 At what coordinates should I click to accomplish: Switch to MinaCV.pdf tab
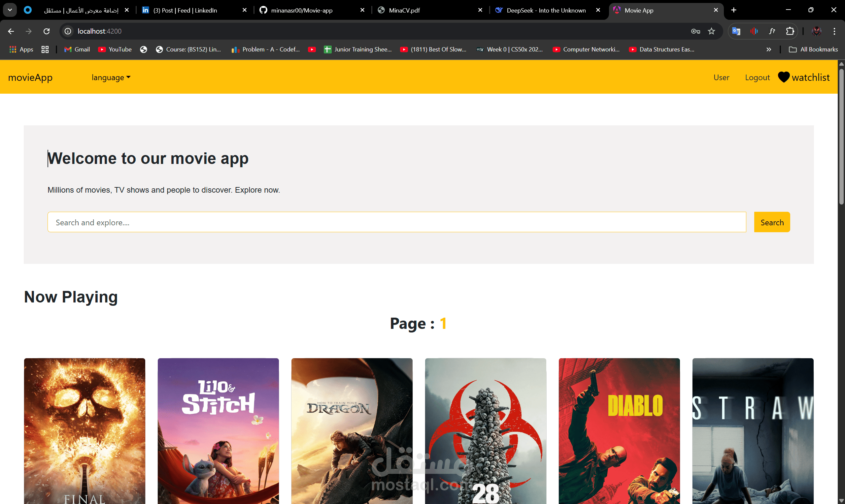point(430,10)
